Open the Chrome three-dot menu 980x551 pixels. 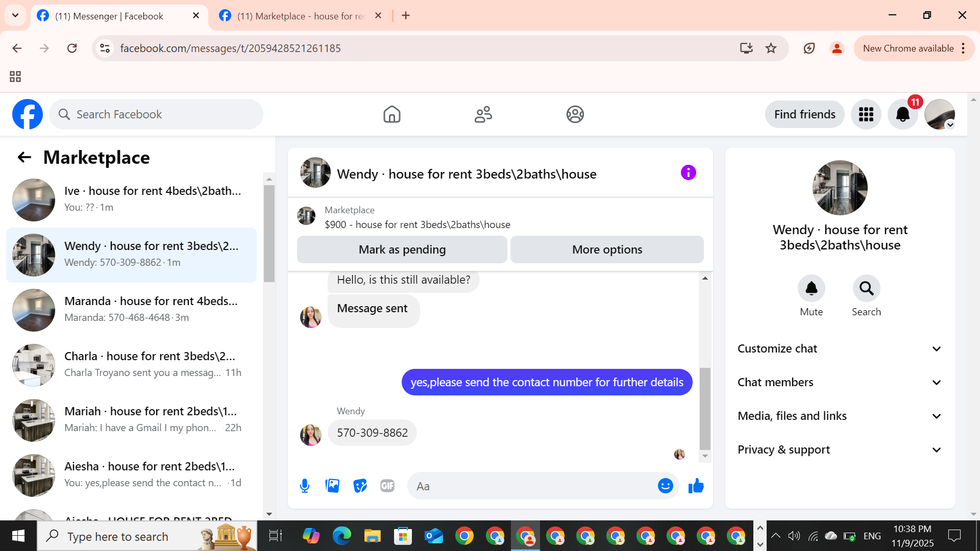point(963,48)
